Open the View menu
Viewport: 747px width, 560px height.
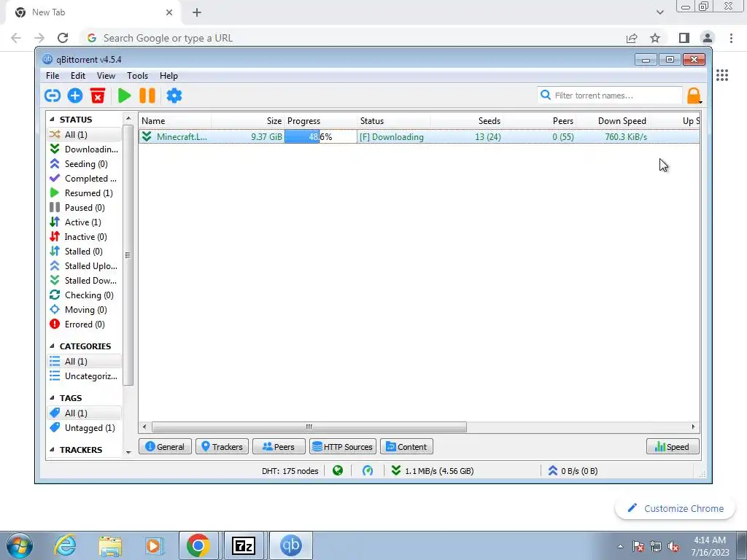click(106, 76)
